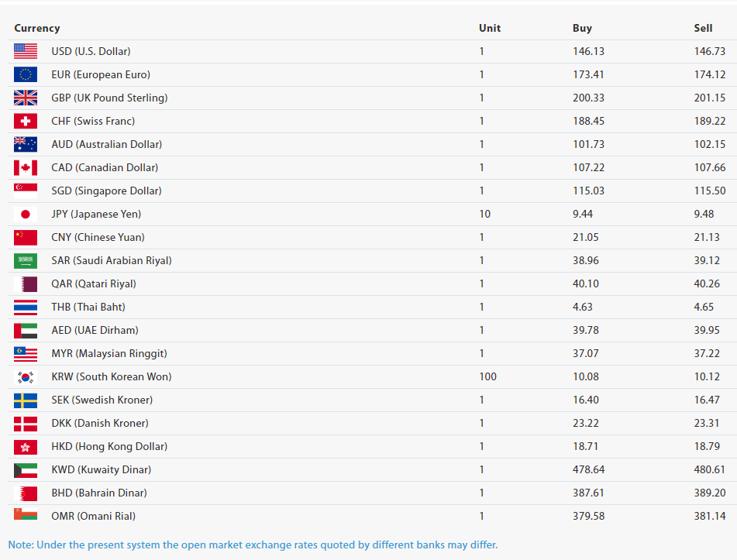Click the Swedish flag icon
The width and height of the screenshot is (737, 560).
[26, 400]
